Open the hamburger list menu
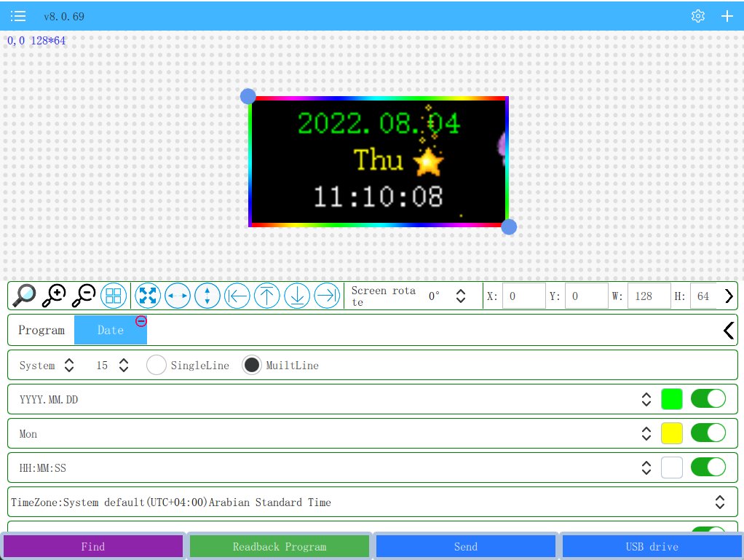 pyautogui.click(x=18, y=16)
